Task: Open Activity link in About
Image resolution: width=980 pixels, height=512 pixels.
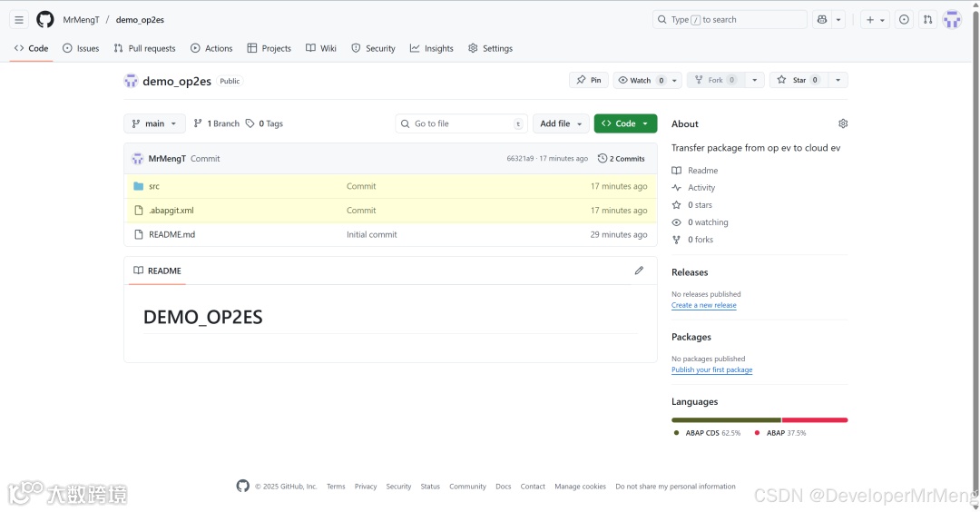Action: [x=693, y=188]
